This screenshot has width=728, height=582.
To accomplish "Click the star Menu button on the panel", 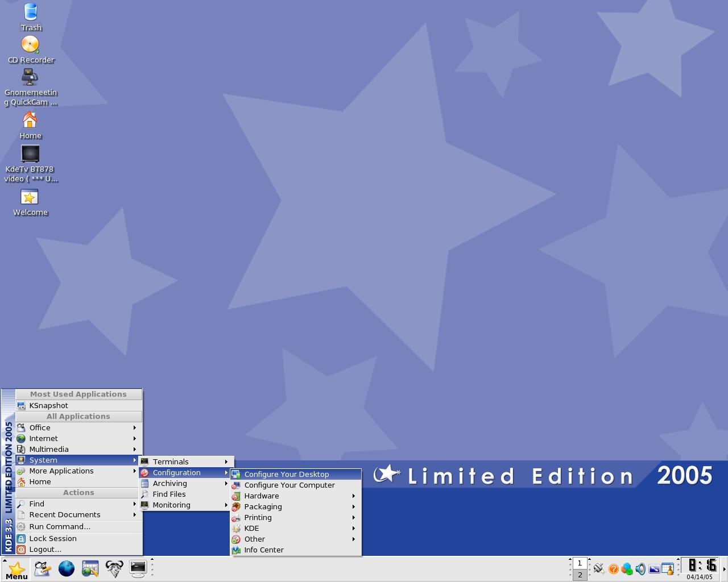I will pos(16,569).
